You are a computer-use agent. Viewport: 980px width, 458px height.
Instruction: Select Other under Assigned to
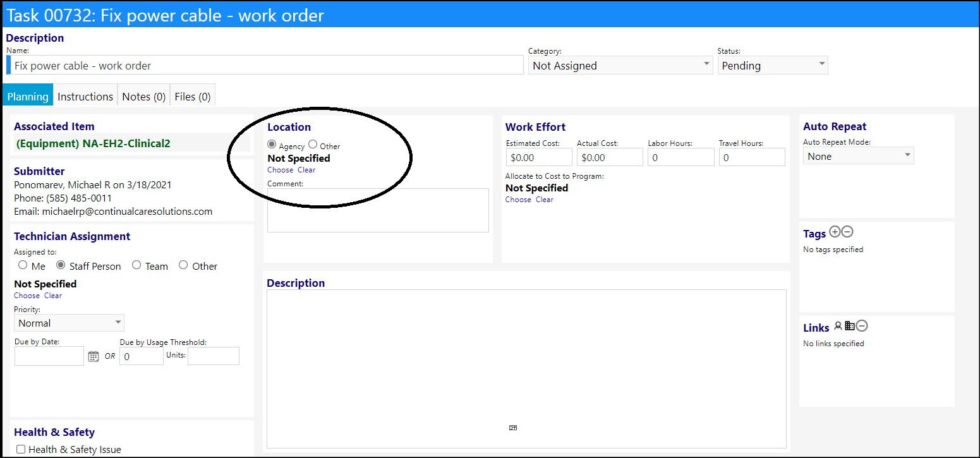[x=183, y=265]
